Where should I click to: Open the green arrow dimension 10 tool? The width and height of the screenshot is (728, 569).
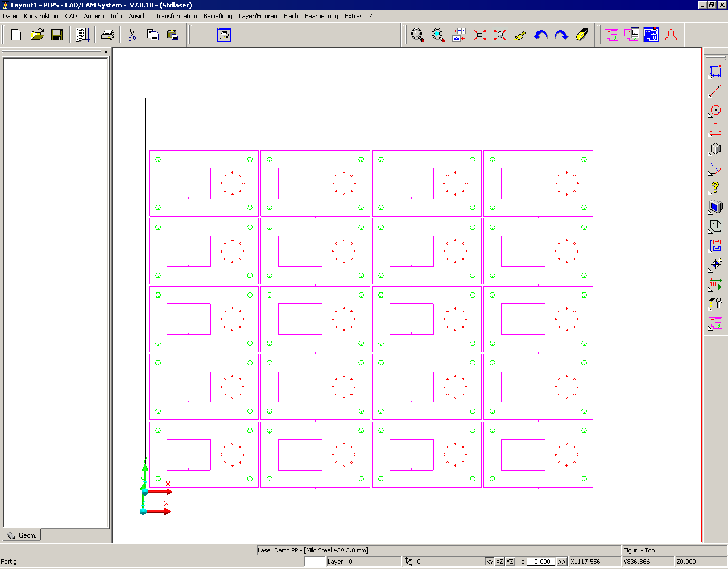[x=715, y=284]
